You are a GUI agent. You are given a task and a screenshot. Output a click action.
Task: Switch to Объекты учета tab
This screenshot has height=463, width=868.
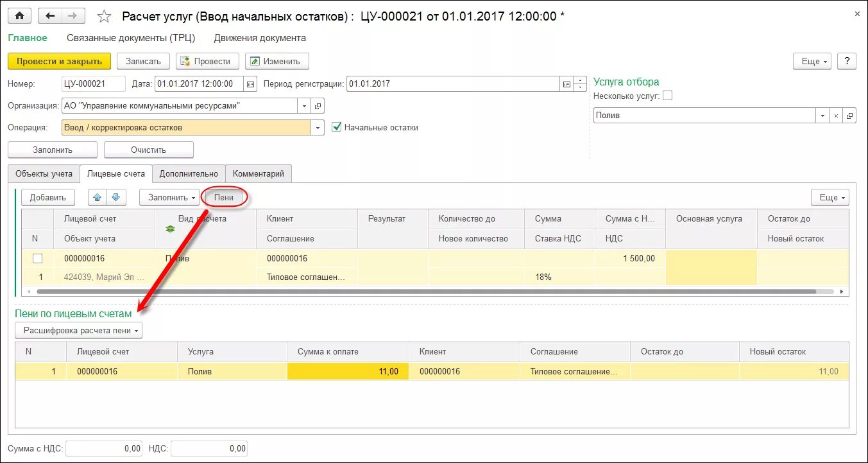44,173
